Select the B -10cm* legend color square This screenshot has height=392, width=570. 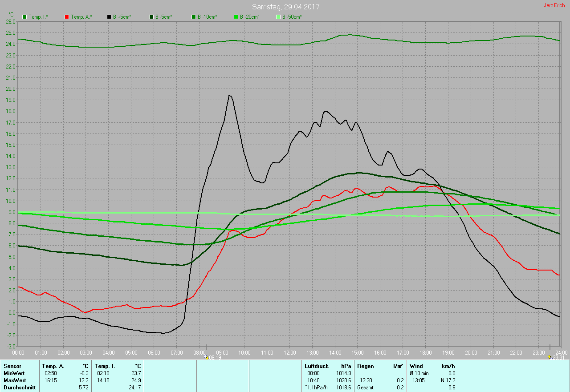click(194, 17)
